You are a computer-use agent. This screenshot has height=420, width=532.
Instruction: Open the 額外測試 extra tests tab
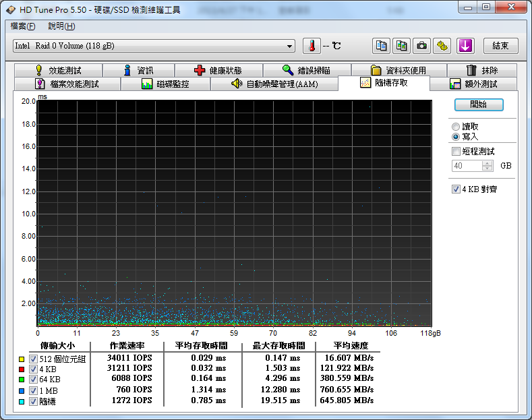(473, 84)
